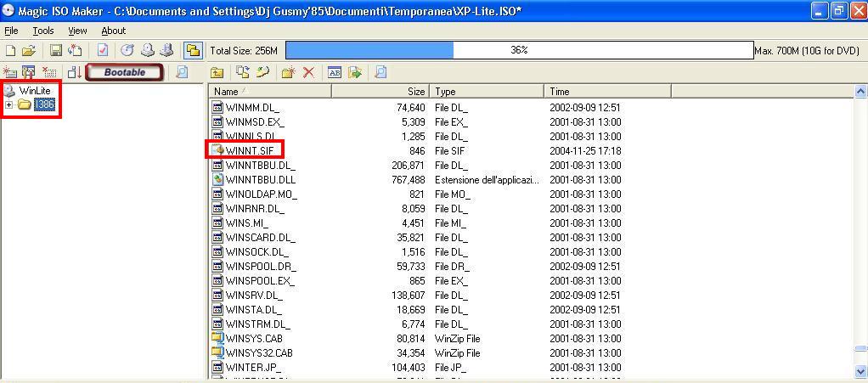Click the WINSYS.CAB WinZip file icon
The image size is (868, 383).
[217, 338]
